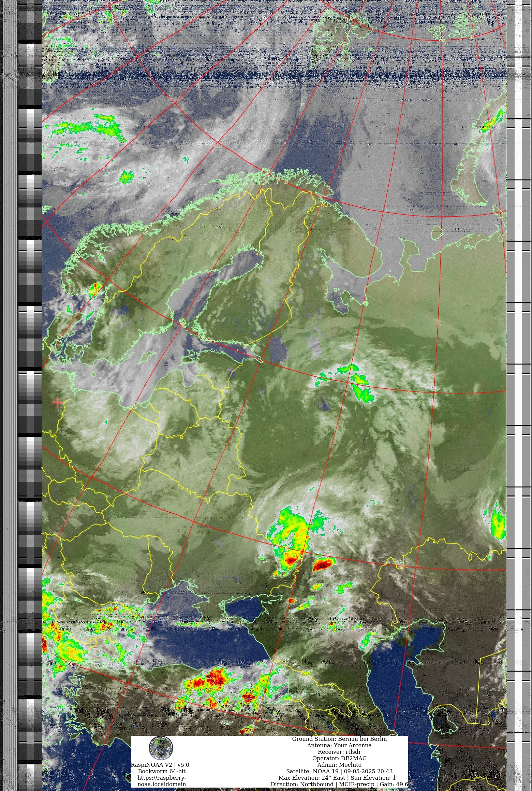Open the raspberry-noaa.localdomain URL text

click(x=162, y=781)
